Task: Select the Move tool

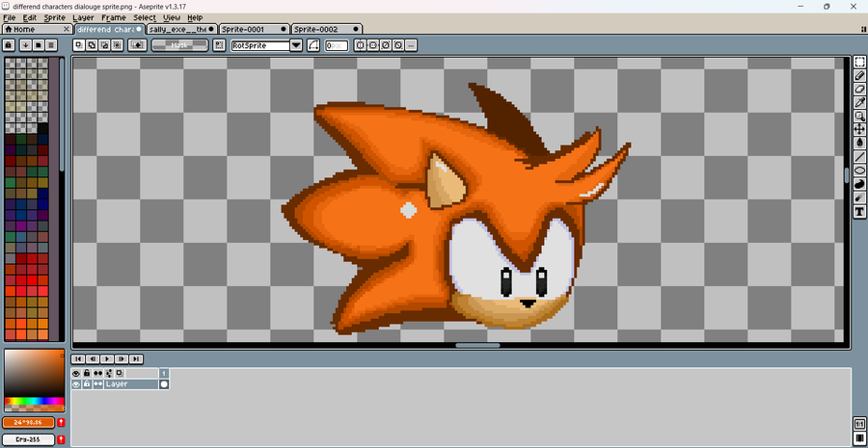Action: pyautogui.click(x=859, y=129)
